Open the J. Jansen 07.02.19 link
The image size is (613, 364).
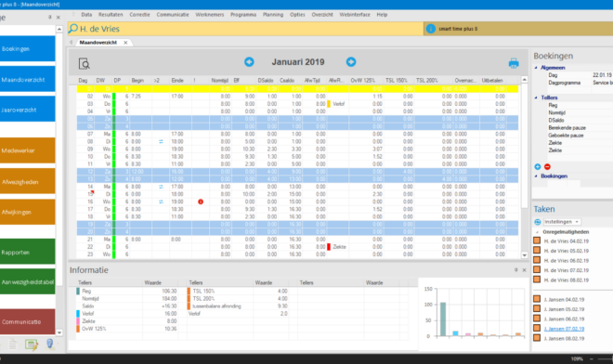click(564, 329)
